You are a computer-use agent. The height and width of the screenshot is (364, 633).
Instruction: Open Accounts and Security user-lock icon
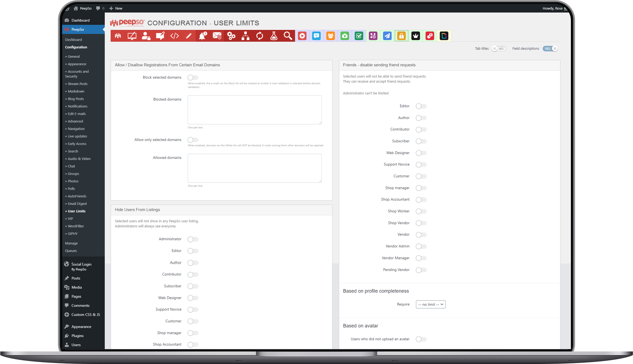pos(146,36)
